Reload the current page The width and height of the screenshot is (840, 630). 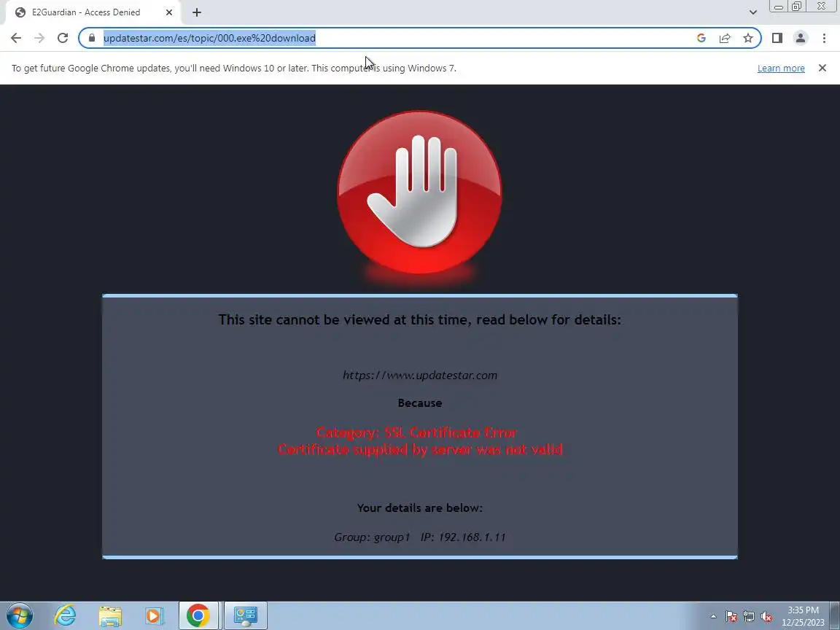point(63,38)
